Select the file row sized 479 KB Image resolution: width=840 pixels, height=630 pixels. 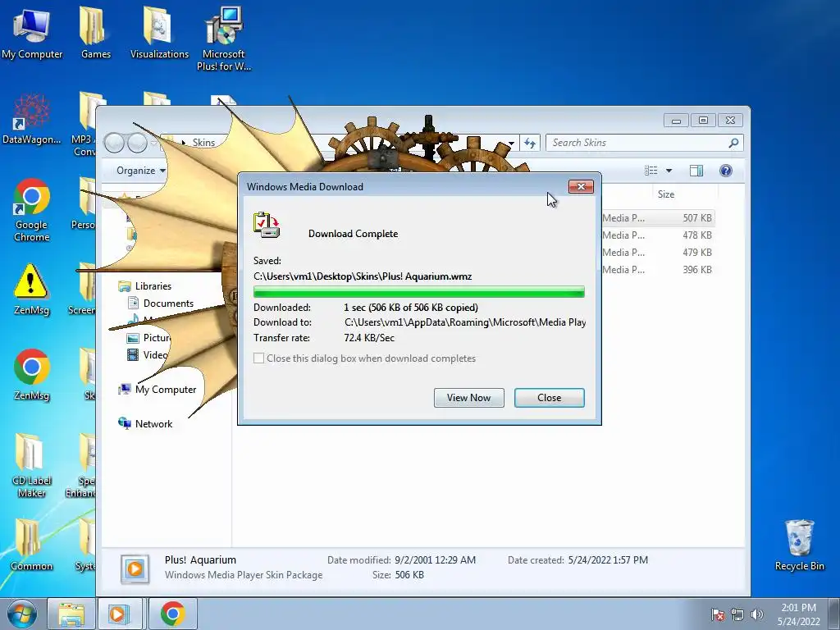click(x=657, y=253)
